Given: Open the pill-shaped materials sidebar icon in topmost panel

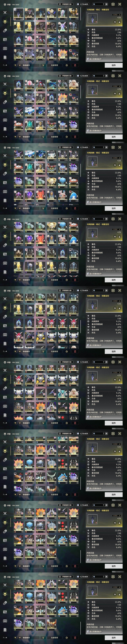Looking at the screenshot, I should coord(5,31).
